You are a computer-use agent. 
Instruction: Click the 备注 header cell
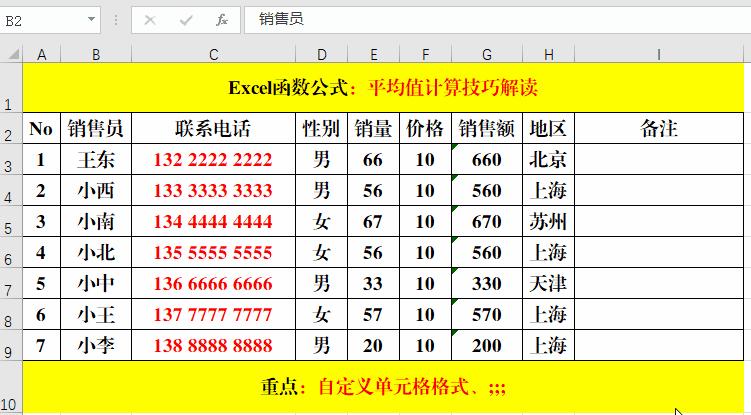pyautogui.click(x=659, y=128)
